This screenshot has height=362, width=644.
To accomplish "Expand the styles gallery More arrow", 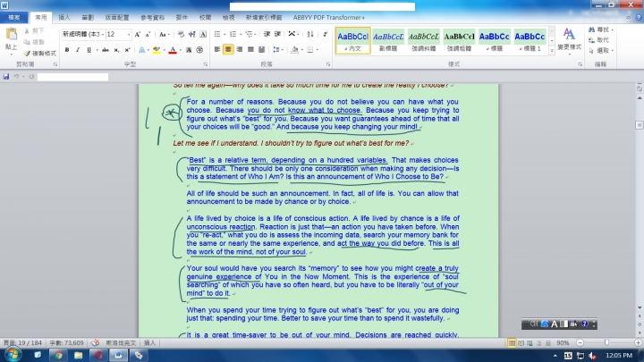I will click(x=552, y=50).
